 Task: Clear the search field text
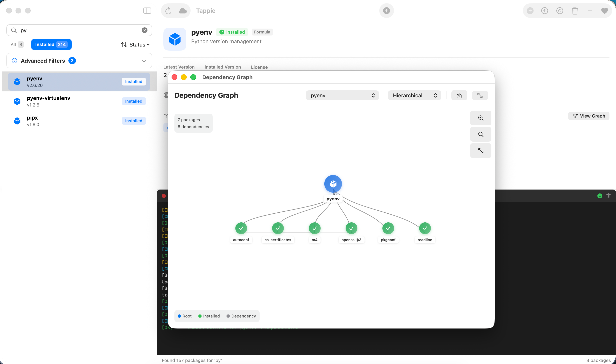[144, 30]
